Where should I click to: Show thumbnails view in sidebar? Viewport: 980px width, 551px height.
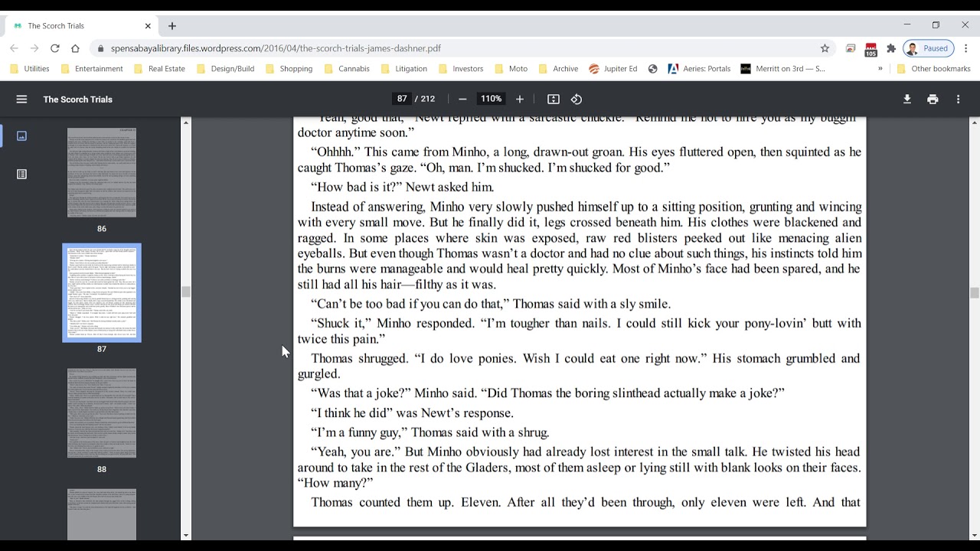click(x=21, y=135)
